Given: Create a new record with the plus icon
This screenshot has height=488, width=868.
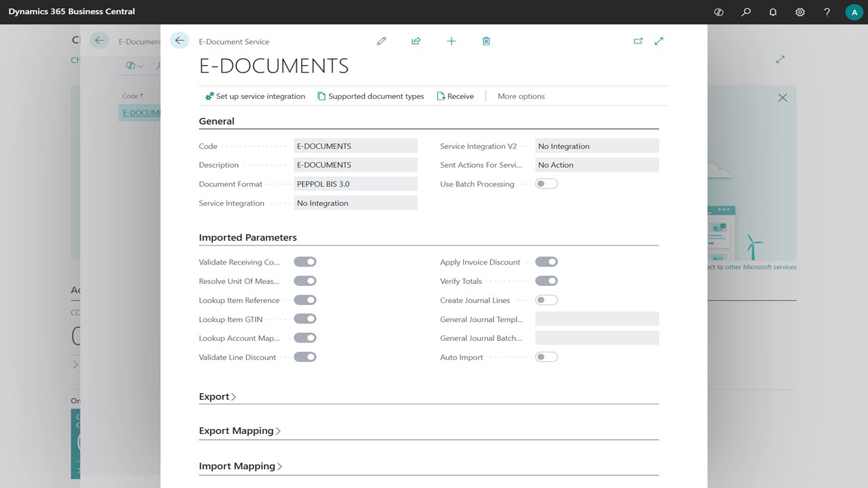Looking at the screenshot, I should (452, 41).
